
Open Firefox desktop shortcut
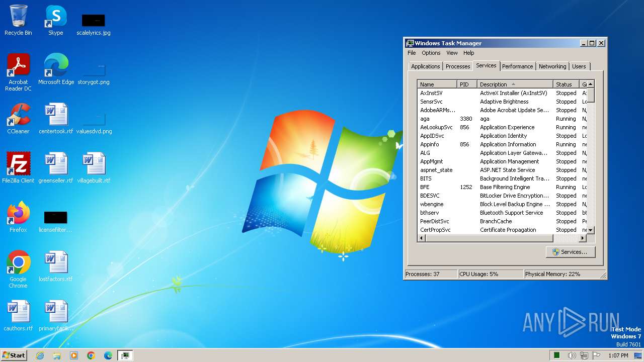[x=18, y=217]
